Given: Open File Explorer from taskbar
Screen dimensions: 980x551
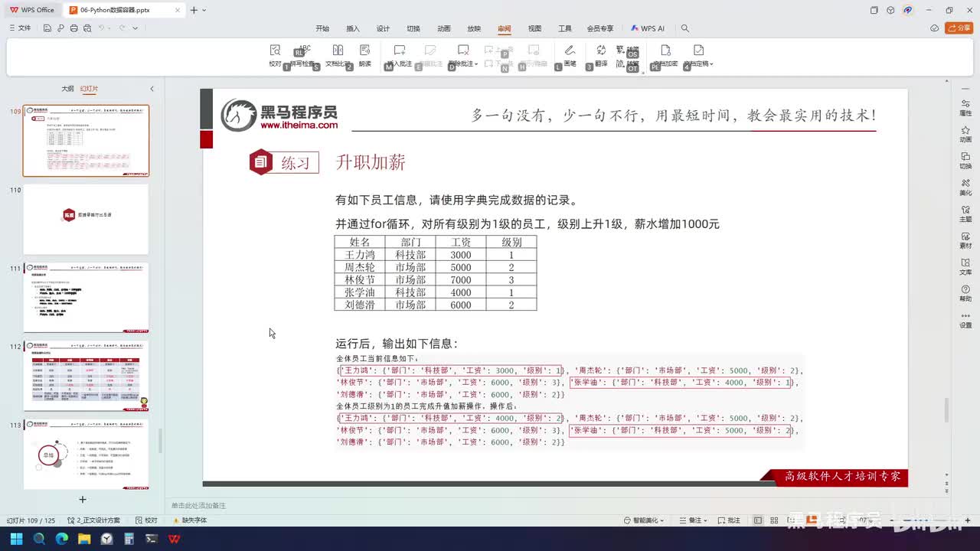Looking at the screenshot, I should (x=84, y=539).
